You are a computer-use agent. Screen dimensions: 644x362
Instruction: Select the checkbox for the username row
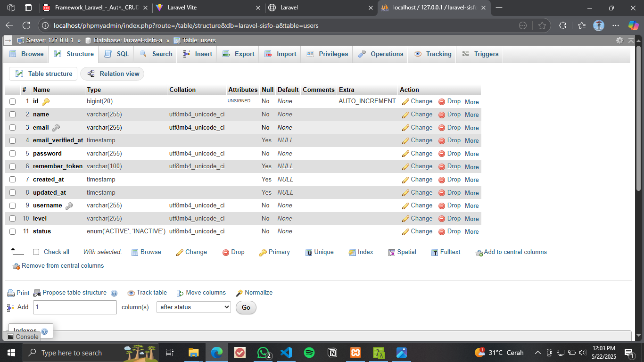pos(13,206)
